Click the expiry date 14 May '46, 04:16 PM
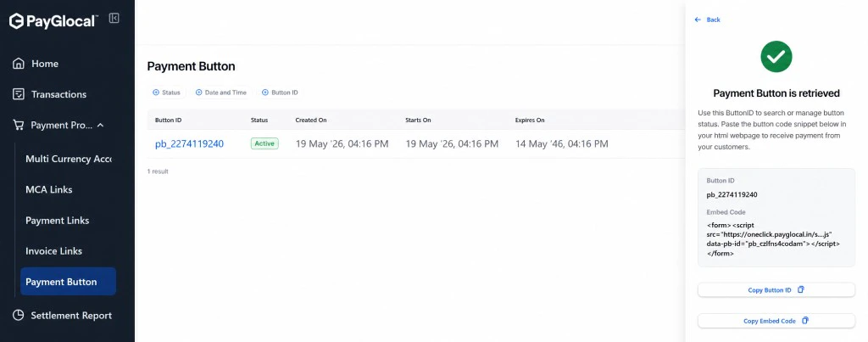Viewport: 868px width, 342px height. click(562, 143)
